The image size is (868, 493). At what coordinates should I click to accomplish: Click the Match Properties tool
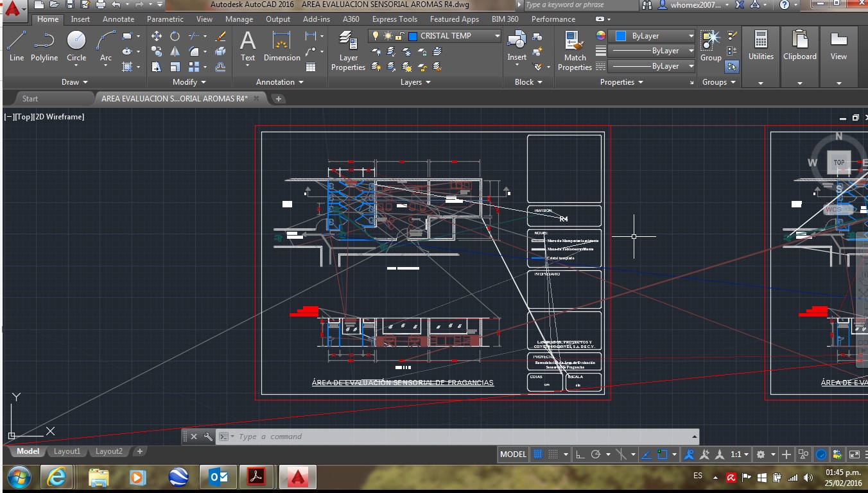point(575,50)
